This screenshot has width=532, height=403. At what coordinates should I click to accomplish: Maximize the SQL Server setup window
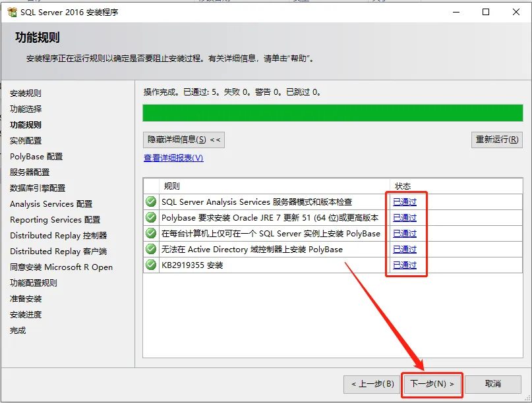pyautogui.click(x=486, y=13)
